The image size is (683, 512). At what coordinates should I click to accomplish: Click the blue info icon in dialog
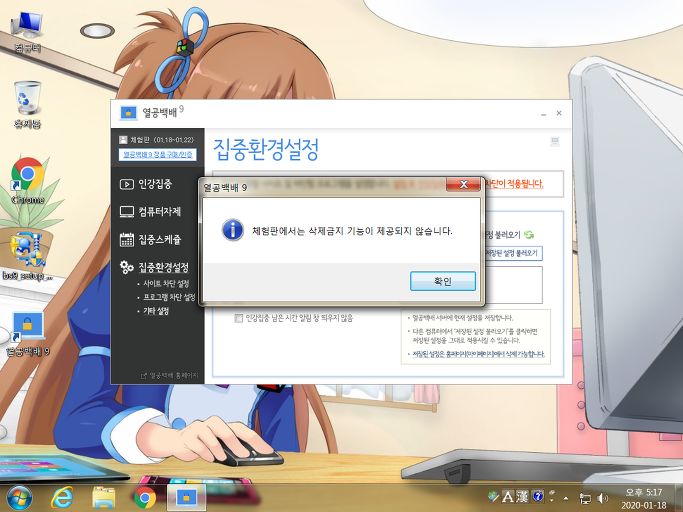point(233,230)
